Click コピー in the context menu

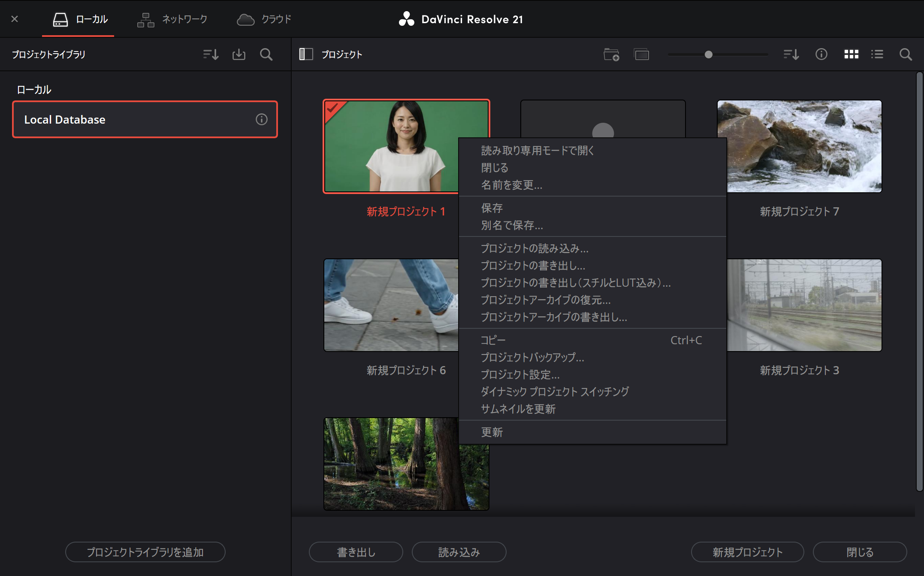(x=592, y=340)
